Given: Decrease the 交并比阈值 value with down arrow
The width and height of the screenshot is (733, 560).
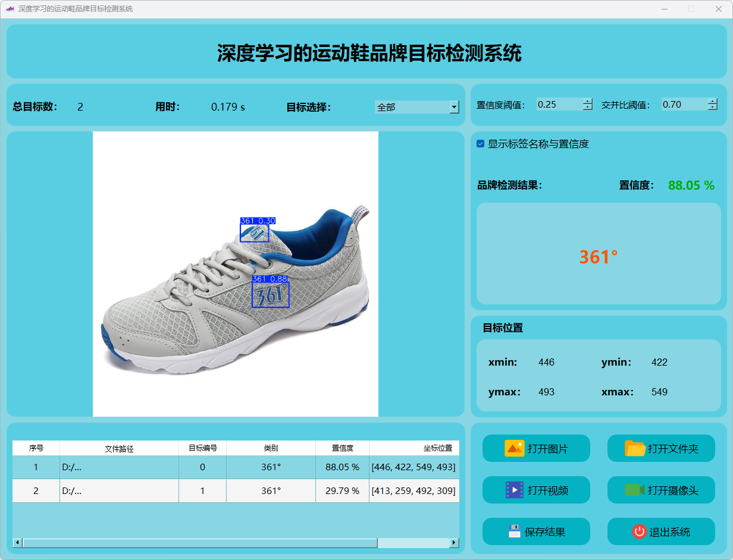Looking at the screenshot, I should tap(713, 108).
